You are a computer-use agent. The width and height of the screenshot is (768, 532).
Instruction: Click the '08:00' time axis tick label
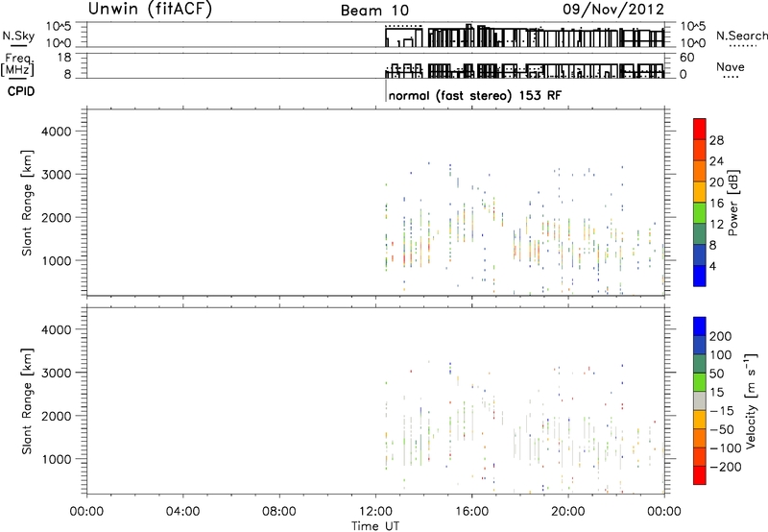279,512
